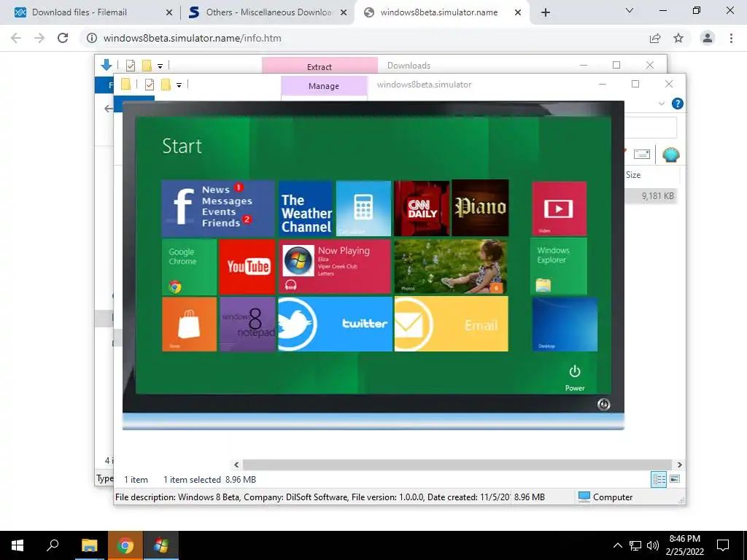The width and height of the screenshot is (747, 560).
Task: Open the Photos tile with child picture
Action: point(451,266)
